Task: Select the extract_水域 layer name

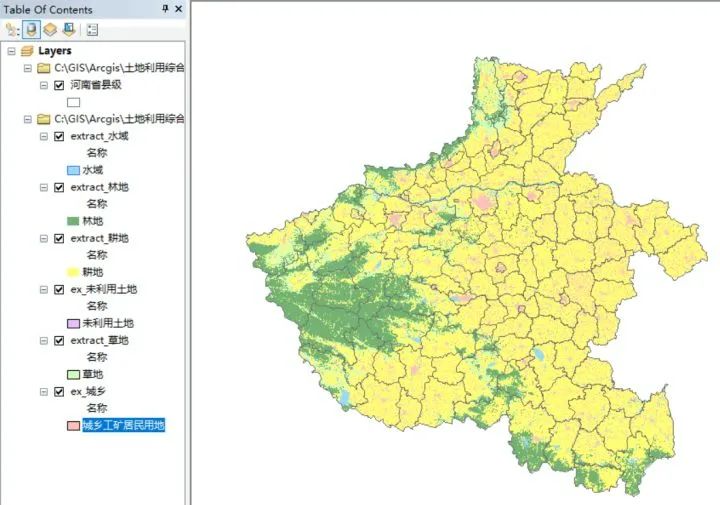Action: [x=99, y=136]
